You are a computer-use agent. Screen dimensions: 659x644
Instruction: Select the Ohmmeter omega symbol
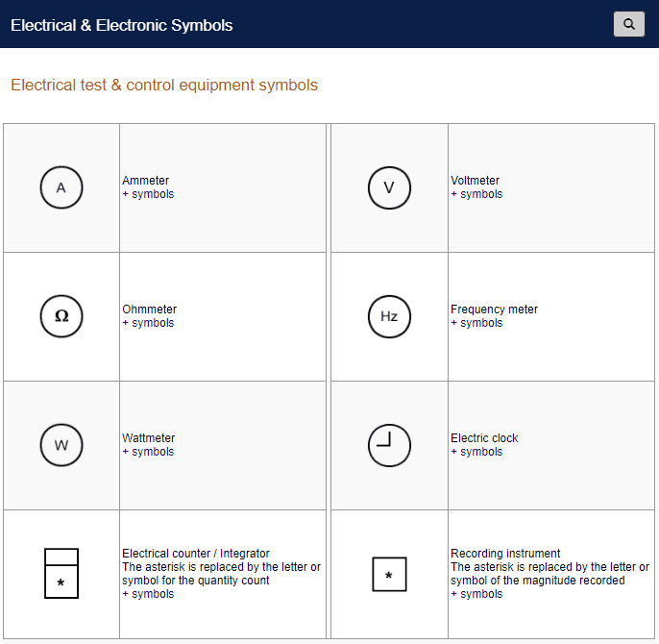tap(61, 316)
